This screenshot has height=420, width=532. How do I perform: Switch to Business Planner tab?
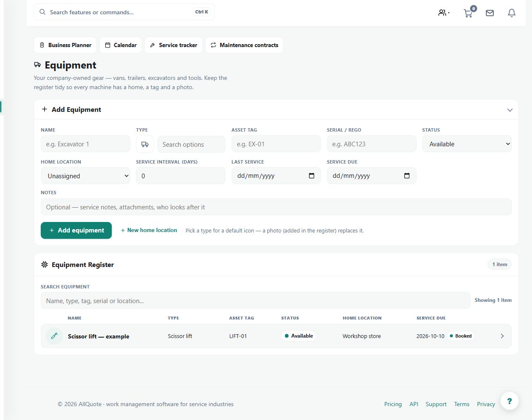tap(65, 45)
